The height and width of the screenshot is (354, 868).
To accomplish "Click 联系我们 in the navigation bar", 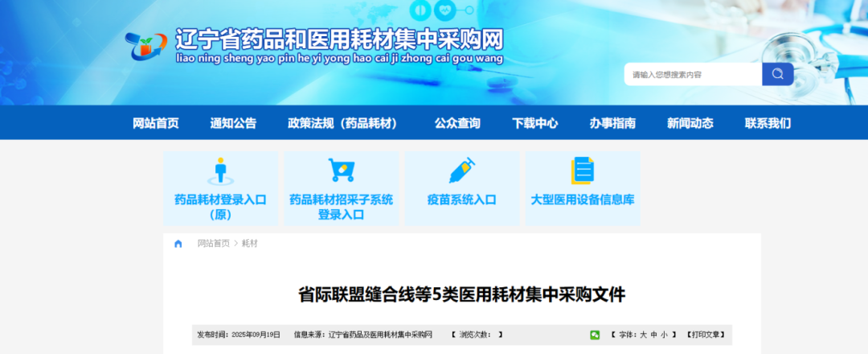I will point(768,123).
